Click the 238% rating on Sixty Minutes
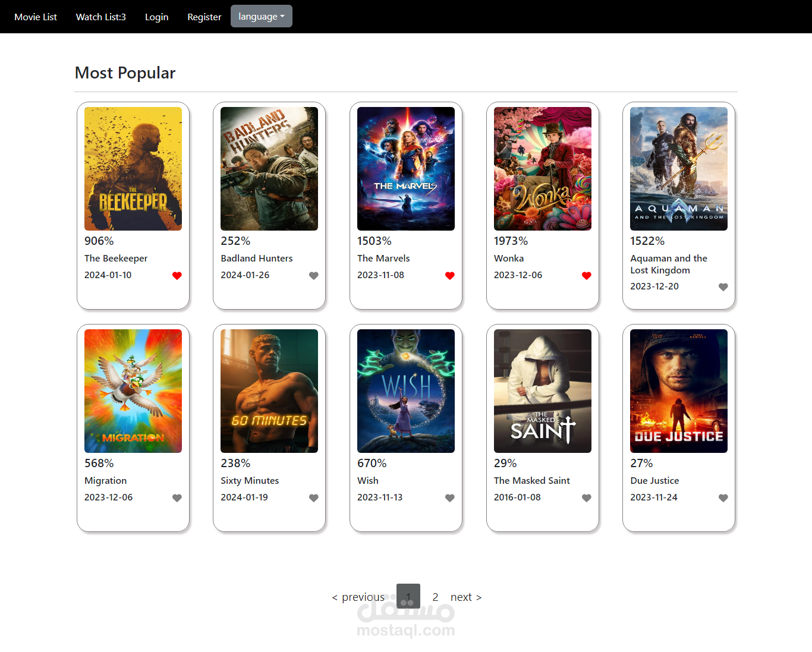Screen dimensions: 812x652 coord(235,464)
